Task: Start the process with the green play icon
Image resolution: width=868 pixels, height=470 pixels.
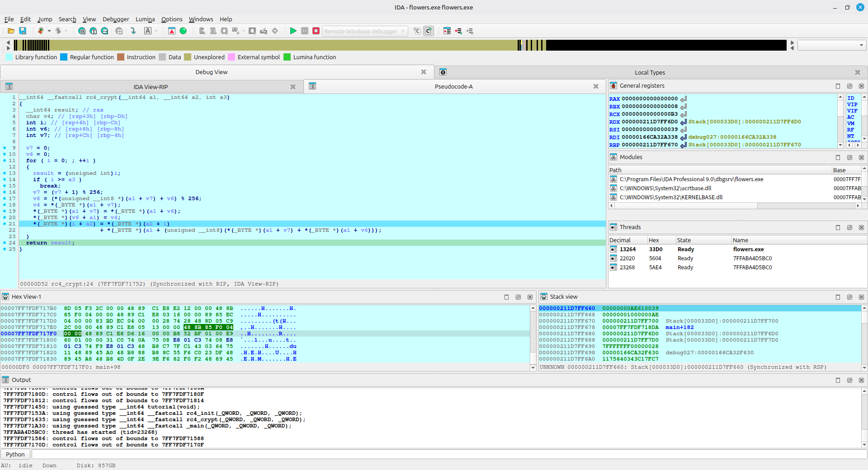Action: click(x=293, y=31)
